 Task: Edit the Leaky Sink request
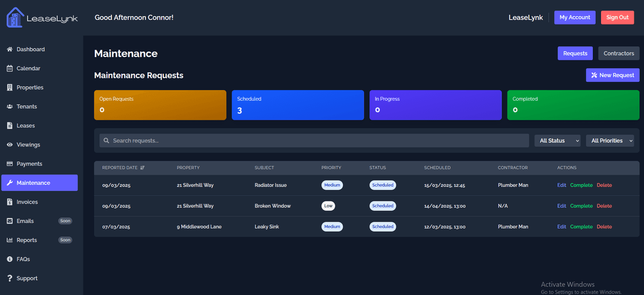tap(562, 227)
